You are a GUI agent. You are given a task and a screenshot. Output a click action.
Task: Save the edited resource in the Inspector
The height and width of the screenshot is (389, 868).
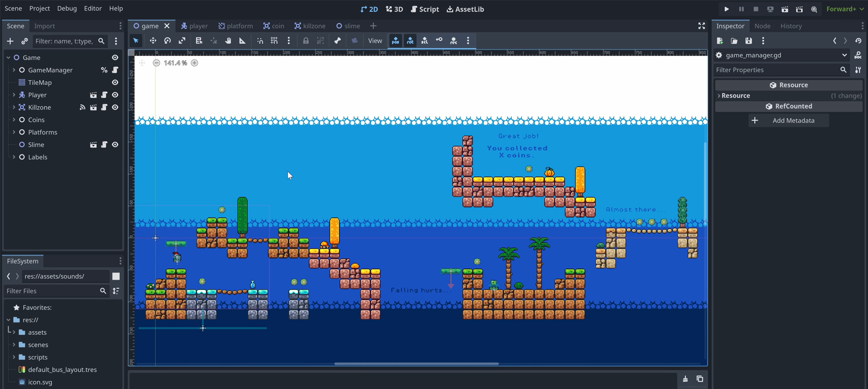[749, 41]
